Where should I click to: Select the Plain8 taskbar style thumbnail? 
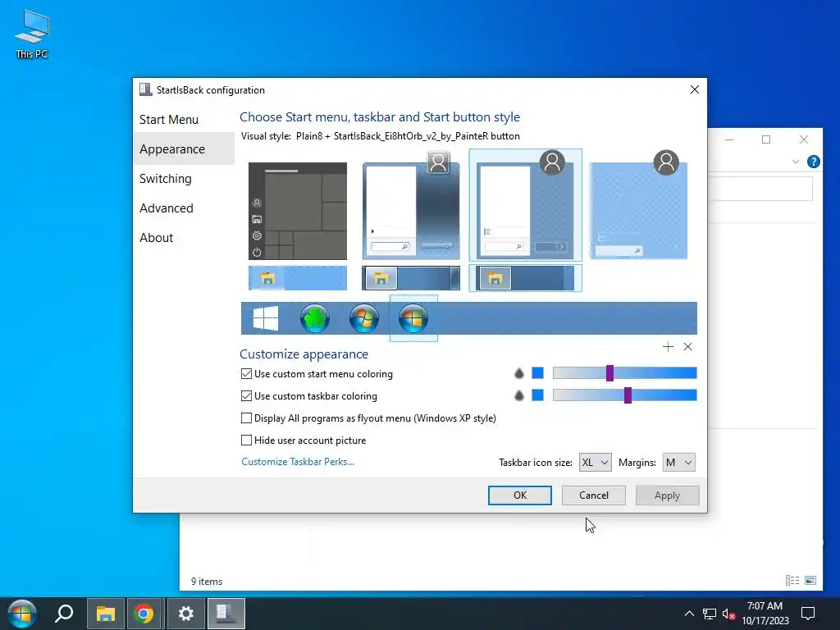tap(525, 278)
